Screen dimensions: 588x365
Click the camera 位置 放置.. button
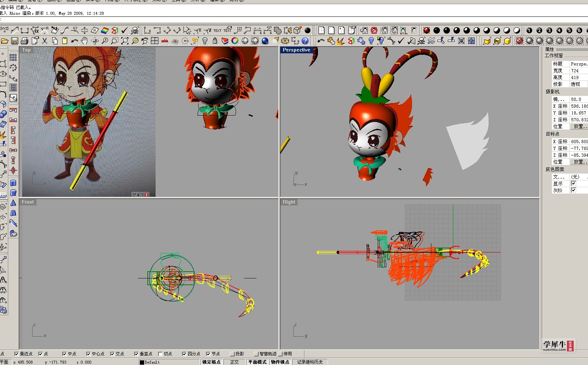point(578,127)
